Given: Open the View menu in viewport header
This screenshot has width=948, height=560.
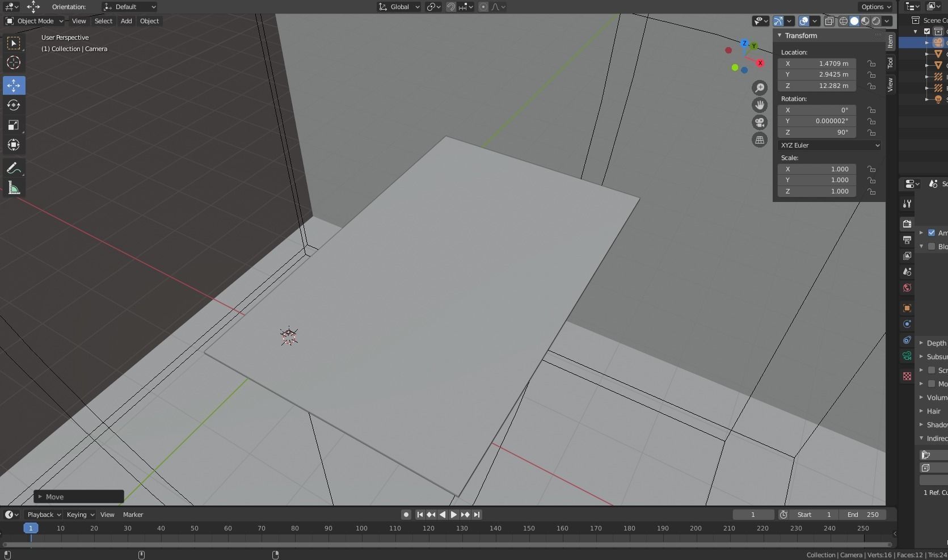Looking at the screenshot, I should (x=79, y=21).
